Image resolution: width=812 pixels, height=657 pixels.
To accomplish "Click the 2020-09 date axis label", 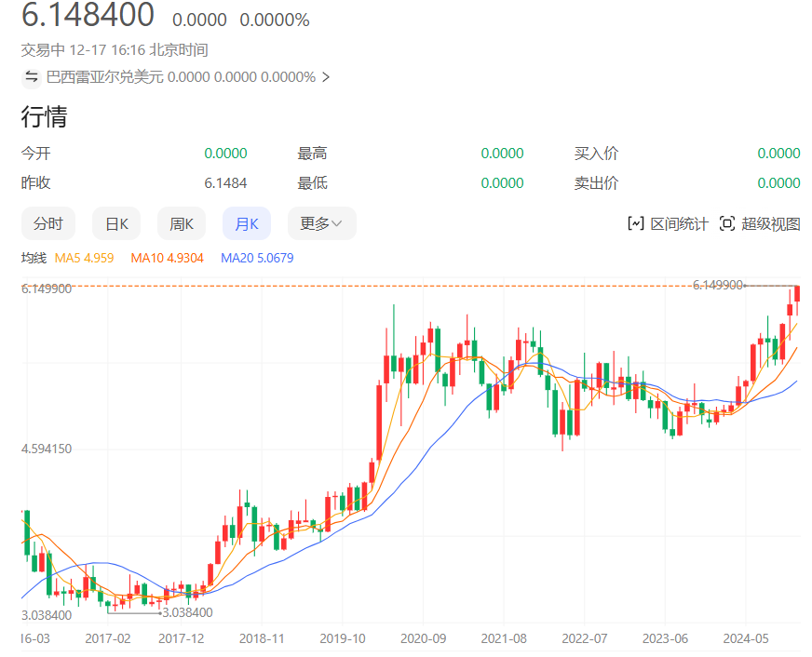I will point(423,638).
